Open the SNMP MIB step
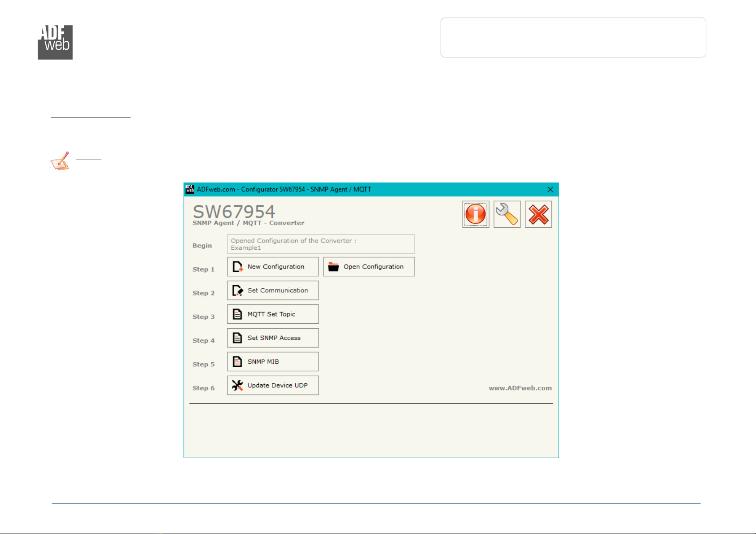Image resolution: width=756 pixels, height=534 pixels. coord(273,362)
